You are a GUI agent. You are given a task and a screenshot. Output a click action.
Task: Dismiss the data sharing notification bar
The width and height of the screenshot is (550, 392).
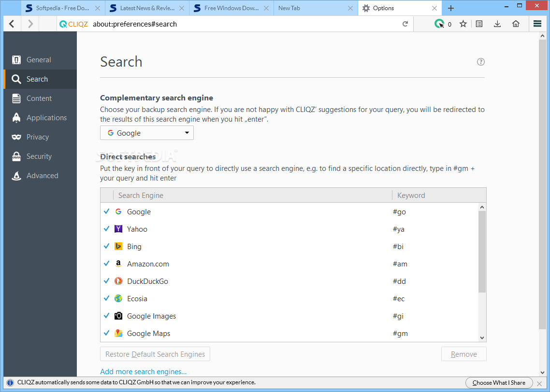[x=540, y=383]
